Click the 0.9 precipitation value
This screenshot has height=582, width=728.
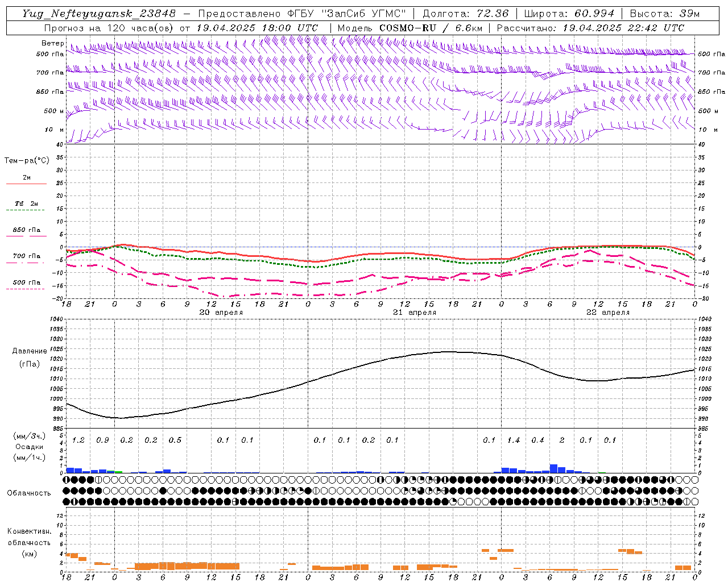coord(102,440)
